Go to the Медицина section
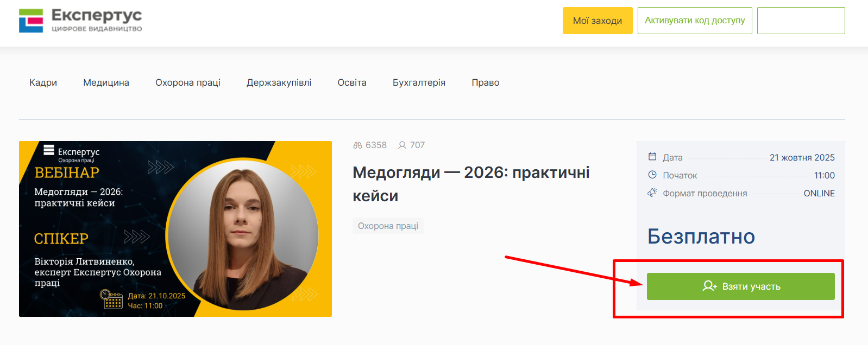Image resolution: width=868 pixels, height=345 pixels. 106,82
